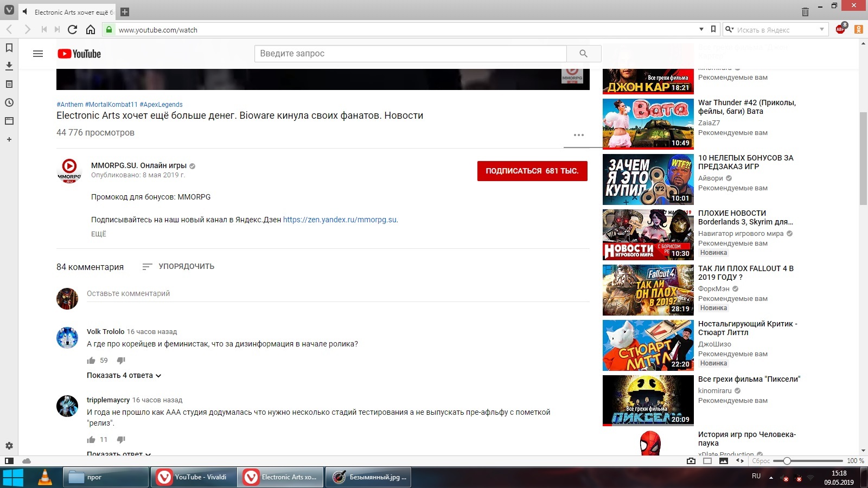Toggle side panel visibility in status bar

point(9,461)
